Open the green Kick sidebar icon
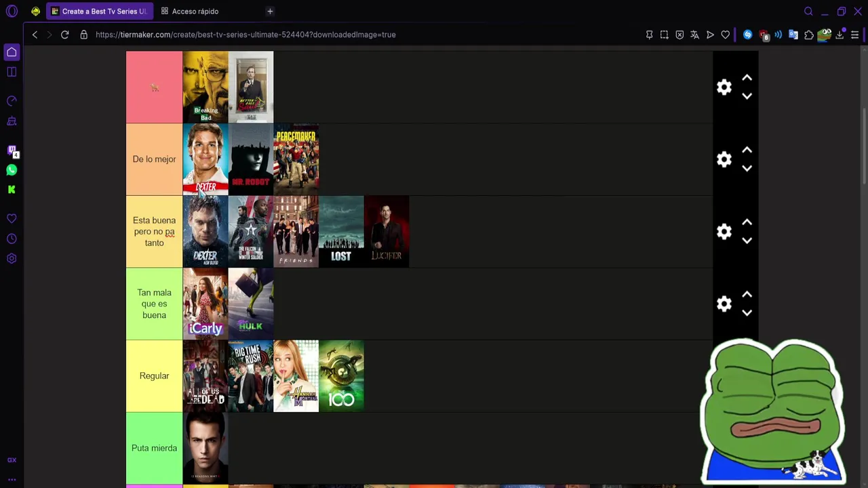This screenshot has width=868, height=488. [x=12, y=190]
